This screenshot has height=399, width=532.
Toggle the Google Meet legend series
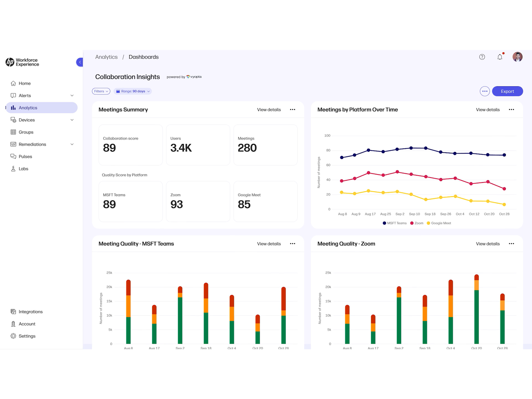[x=439, y=223]
